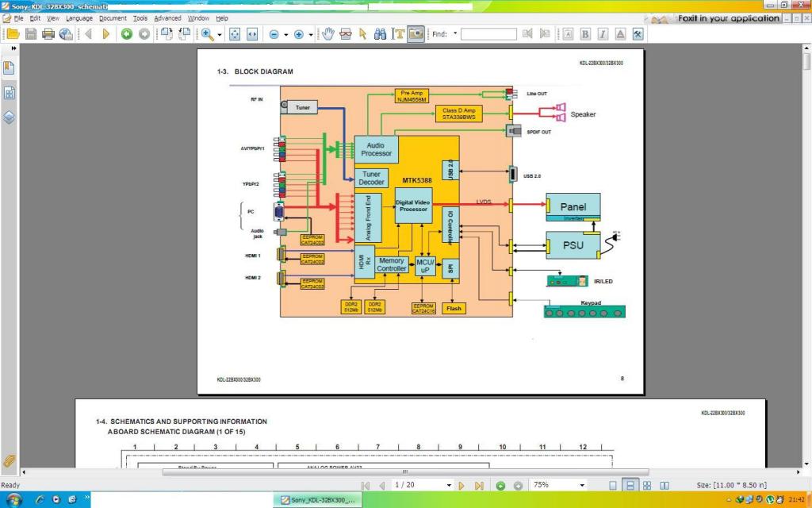This screenshot has width=812, height=508.
Task: Click Find Next icon
Action: tap(545, 34)
